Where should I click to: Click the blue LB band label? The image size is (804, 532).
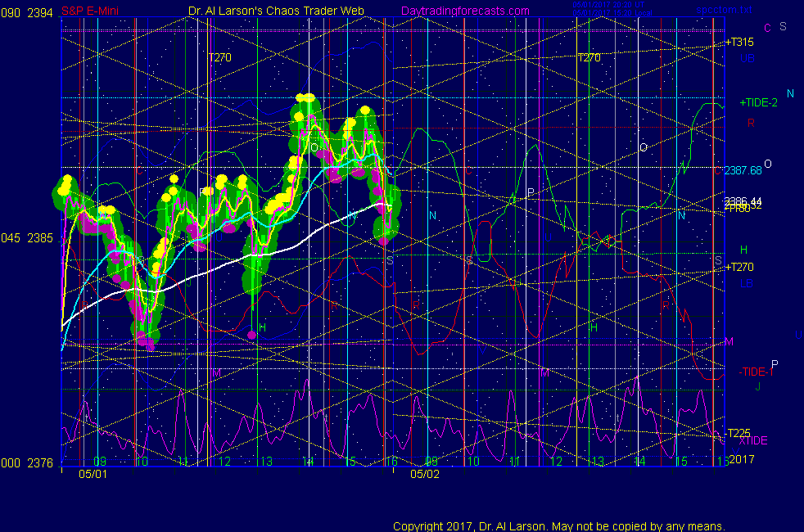point(747,283)
